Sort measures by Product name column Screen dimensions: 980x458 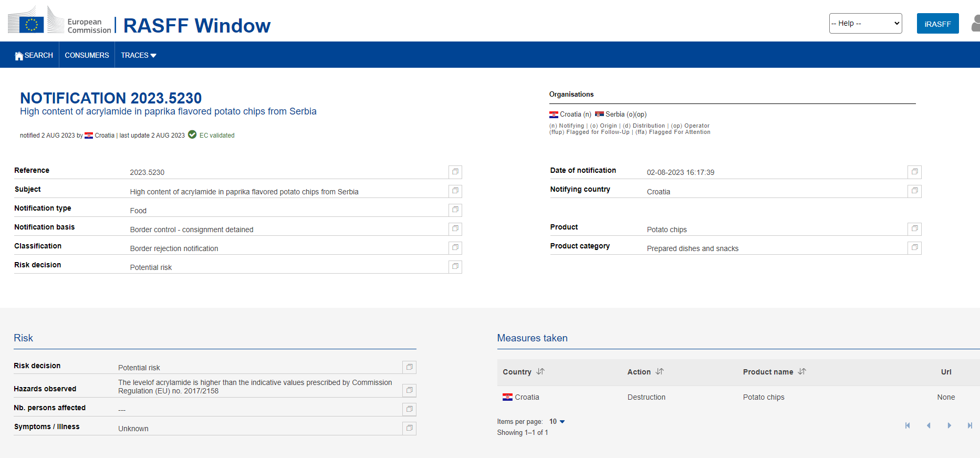[x=802, y=371]
